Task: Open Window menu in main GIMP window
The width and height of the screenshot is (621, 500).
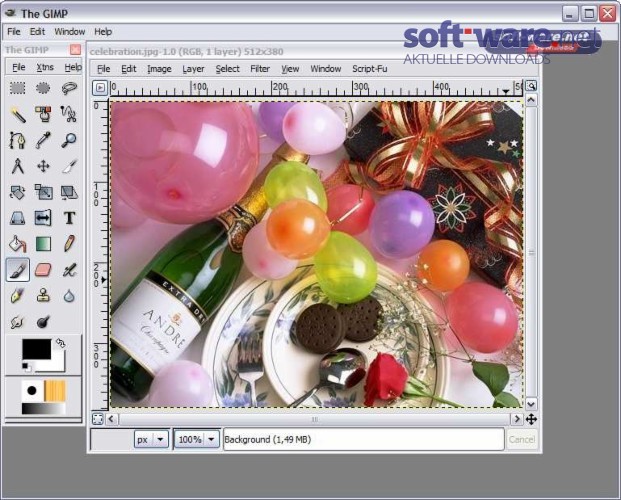Action: (70, 32)
